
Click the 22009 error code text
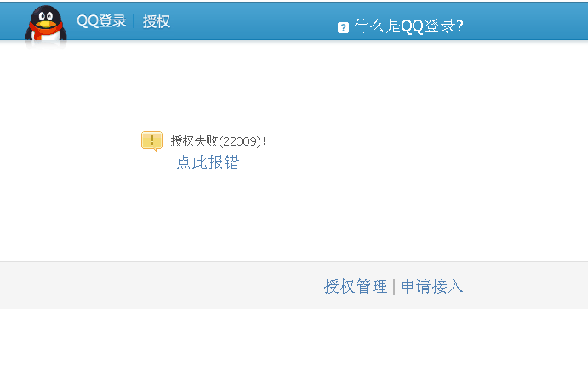(x=240, y=141)
